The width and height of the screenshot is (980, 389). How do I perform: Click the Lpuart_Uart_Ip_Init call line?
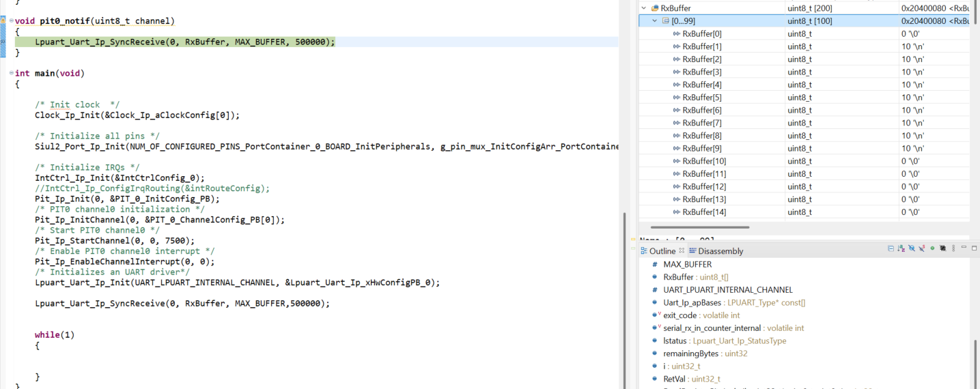[238, 283]
